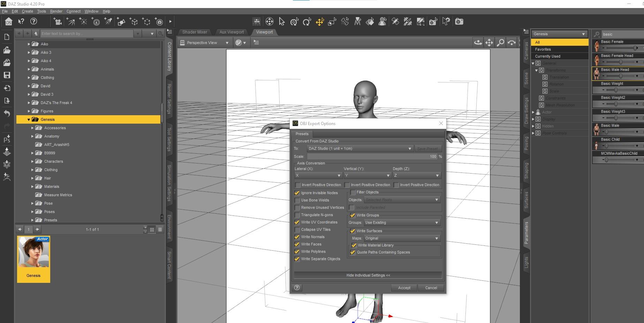
Task: Open the Vertical (Y) axis dropdown
Action: point(367,176)
